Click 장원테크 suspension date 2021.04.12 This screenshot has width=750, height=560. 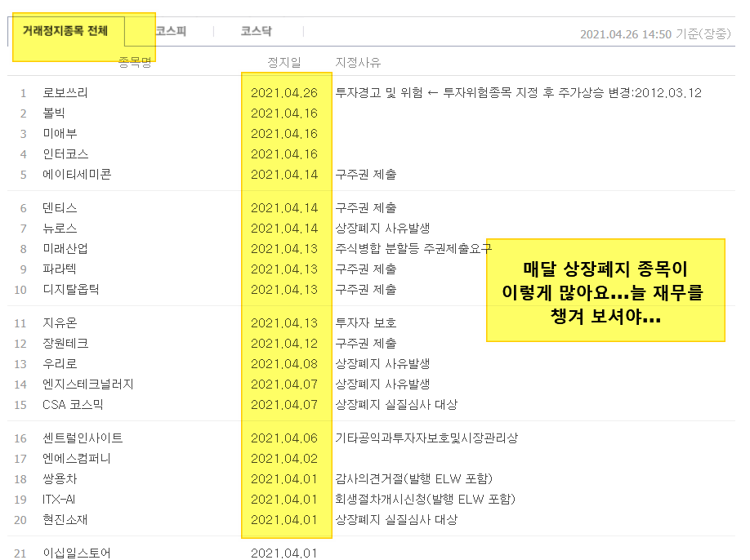(284, 344)
